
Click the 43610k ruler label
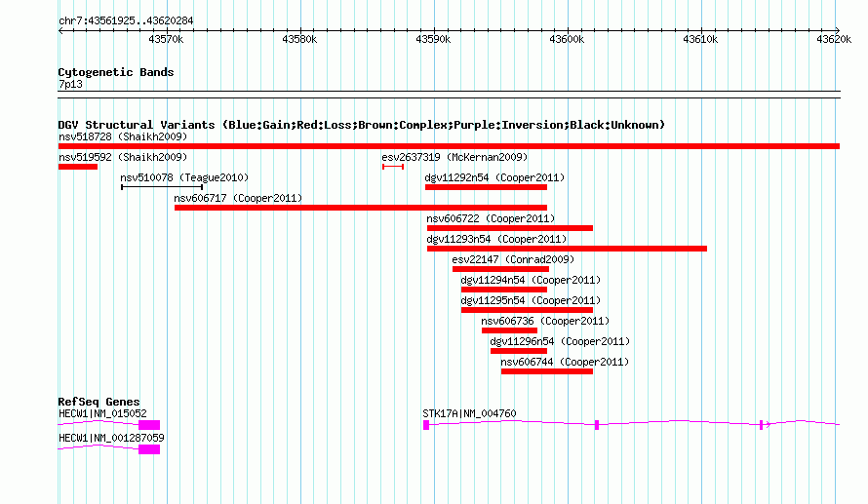pyautogui.click(x=700, y=39)
